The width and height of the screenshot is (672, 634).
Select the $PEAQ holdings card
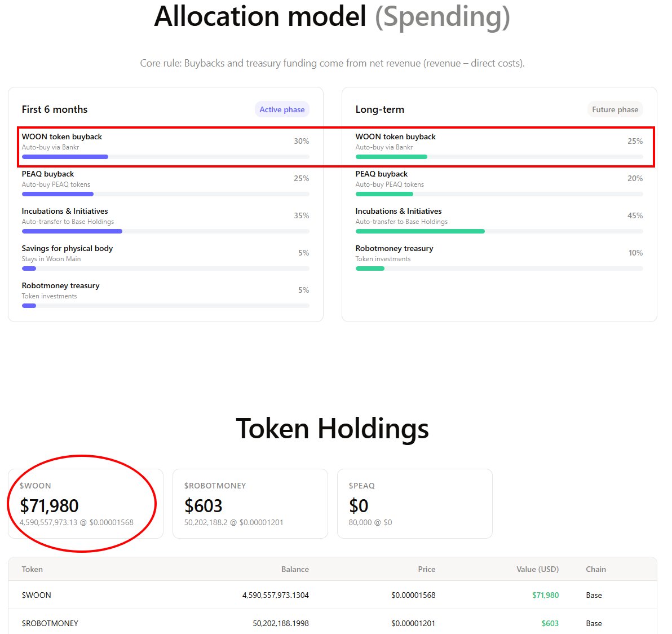415,503
